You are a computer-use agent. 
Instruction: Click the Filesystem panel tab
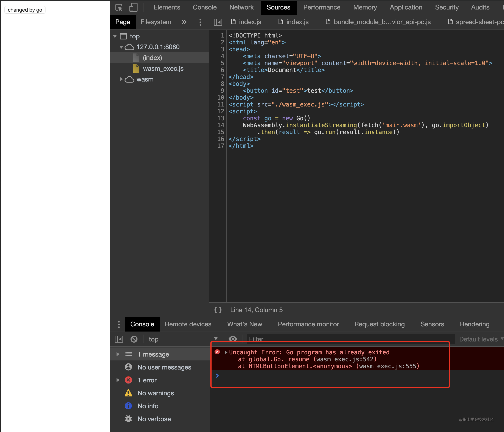point(156,22)
